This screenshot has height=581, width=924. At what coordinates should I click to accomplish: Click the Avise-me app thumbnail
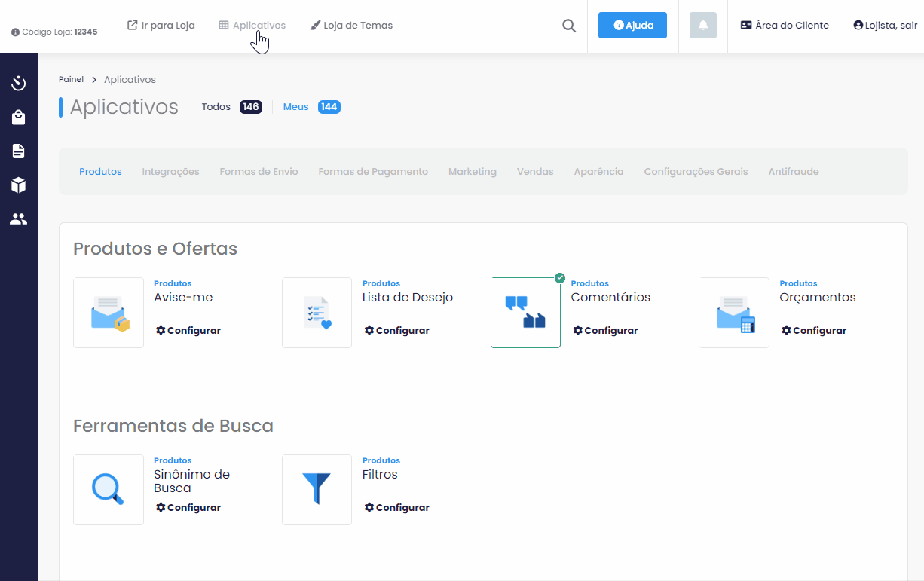pos(109,313)
